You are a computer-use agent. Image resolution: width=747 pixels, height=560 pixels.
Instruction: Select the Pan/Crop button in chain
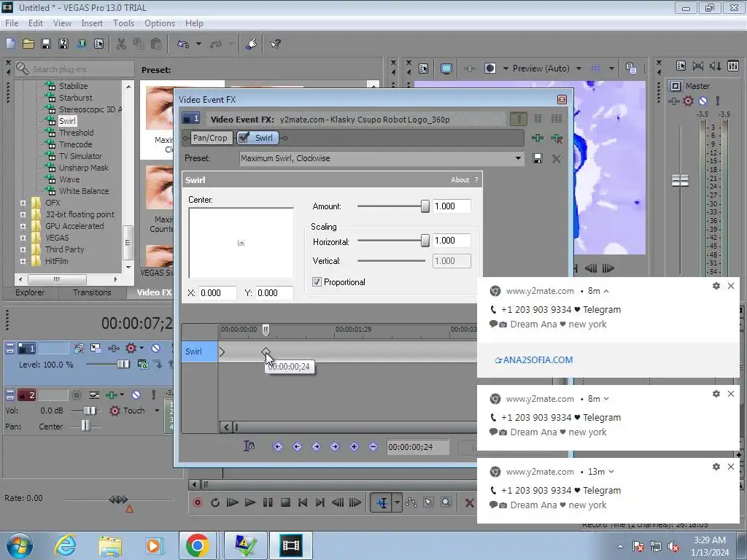[x=209, y=138]
